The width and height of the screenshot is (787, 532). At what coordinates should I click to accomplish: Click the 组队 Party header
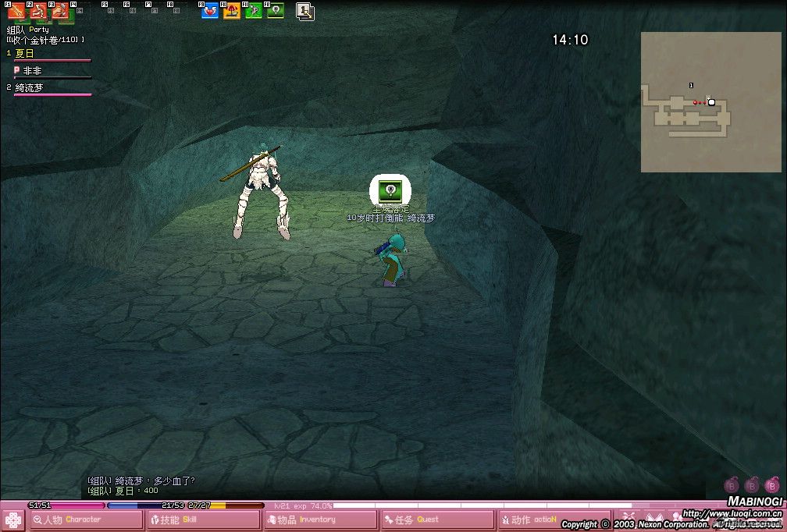click(x=27, y=30)
